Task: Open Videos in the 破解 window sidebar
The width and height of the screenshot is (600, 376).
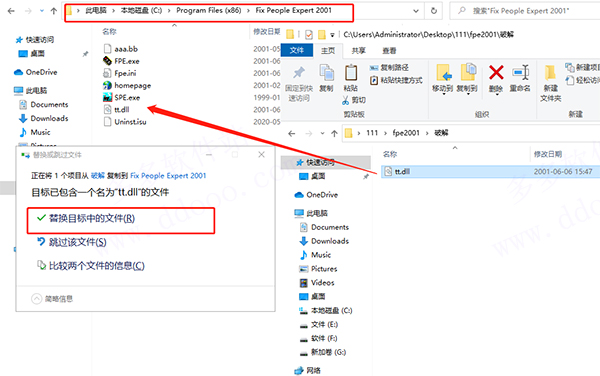Action: (x=316, y=283)
